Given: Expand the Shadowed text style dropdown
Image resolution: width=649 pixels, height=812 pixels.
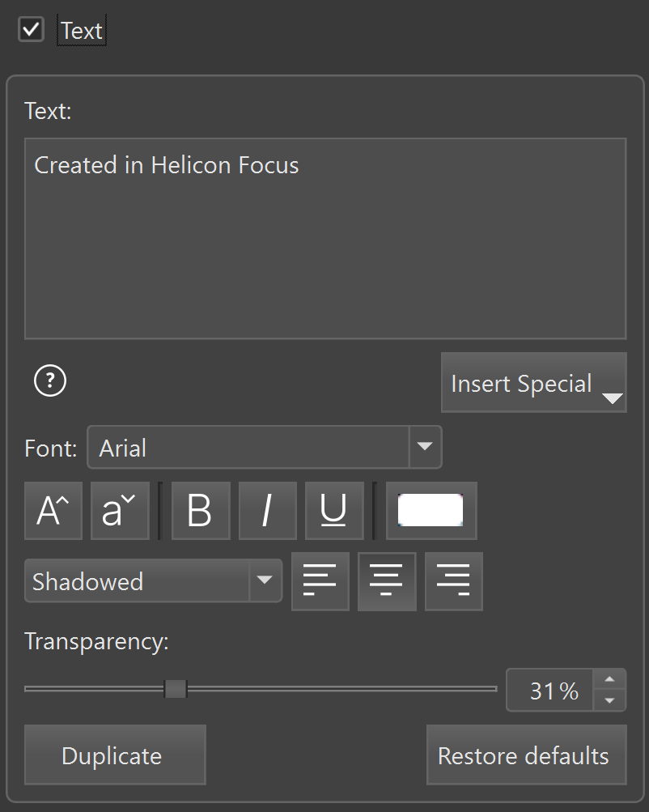Looking at the screenshot, I should (x=264, y=580).
